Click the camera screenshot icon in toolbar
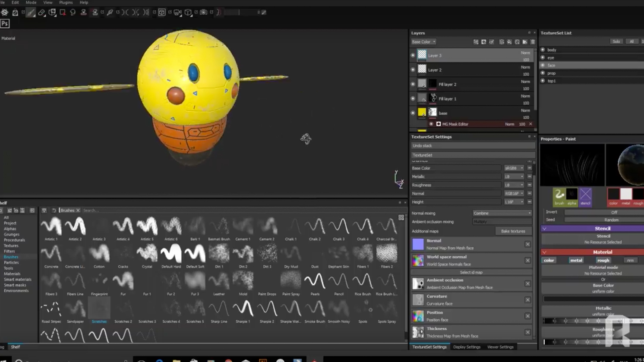The image size is (644, 362). tap(203, 13)
